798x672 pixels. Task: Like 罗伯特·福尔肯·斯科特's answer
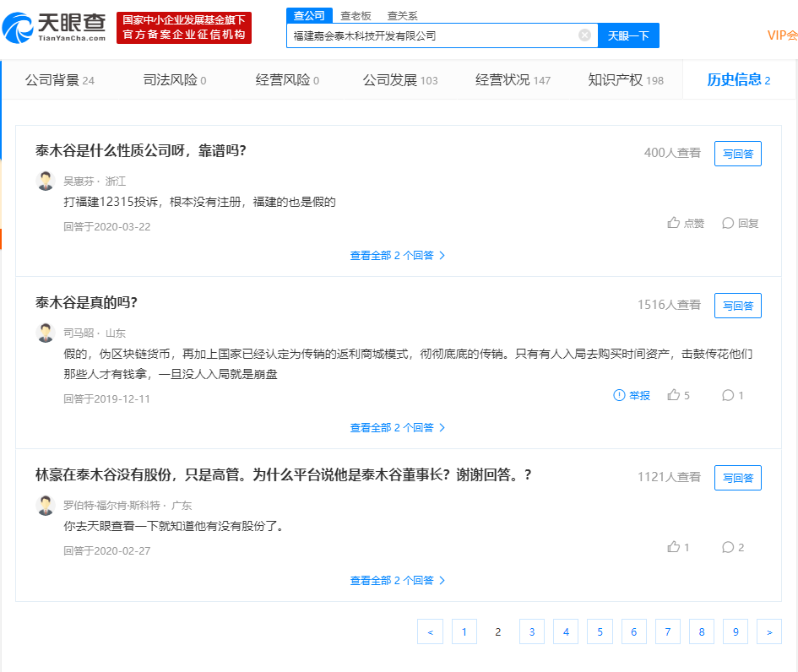pyautogui.click(x=678, y=547)
